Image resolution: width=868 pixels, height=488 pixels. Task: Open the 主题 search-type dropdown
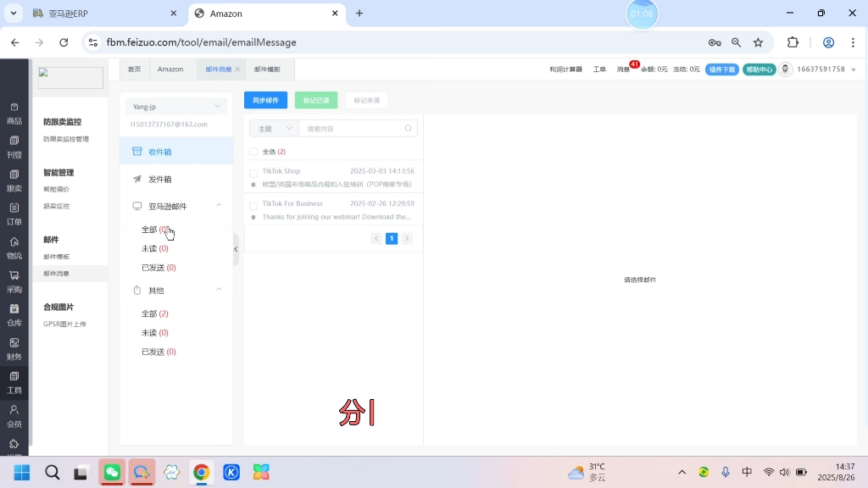[x=274, y=129]
